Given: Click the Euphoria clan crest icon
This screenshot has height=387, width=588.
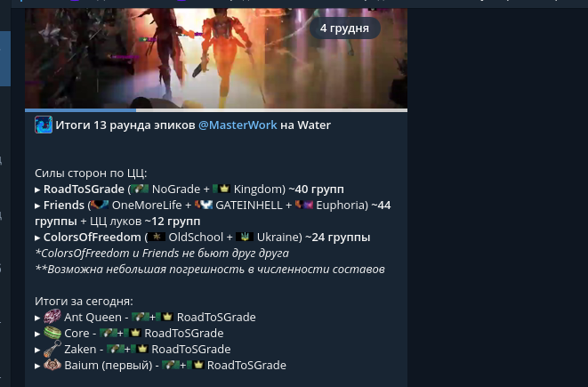Looking at the screenshot, I should pos(304,205).
